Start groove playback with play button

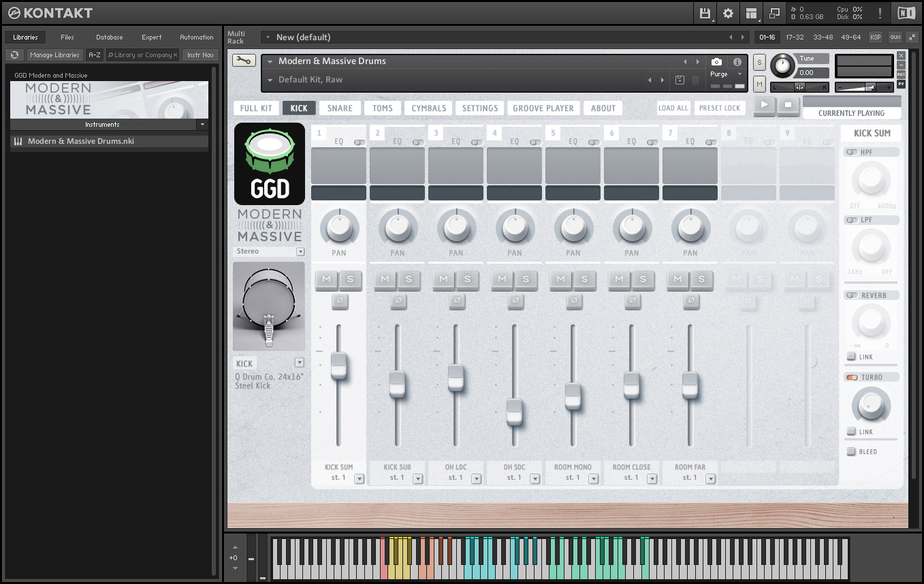[765, 105]
